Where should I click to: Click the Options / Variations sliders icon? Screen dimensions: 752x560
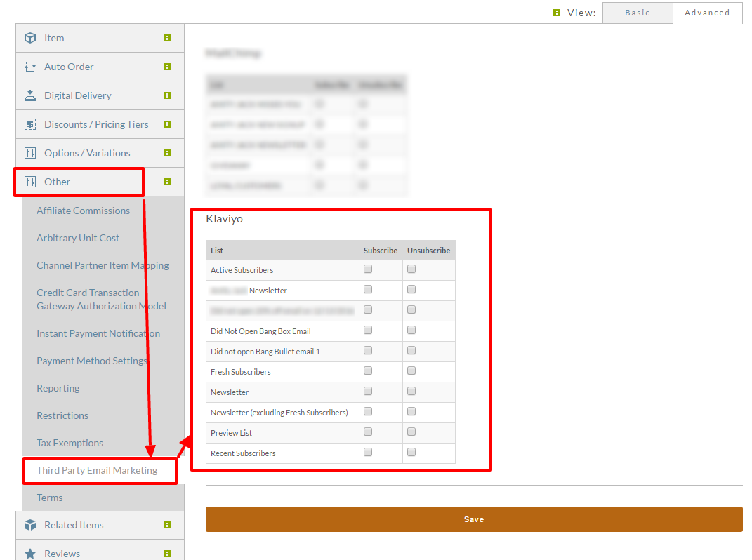coord(30,153)
